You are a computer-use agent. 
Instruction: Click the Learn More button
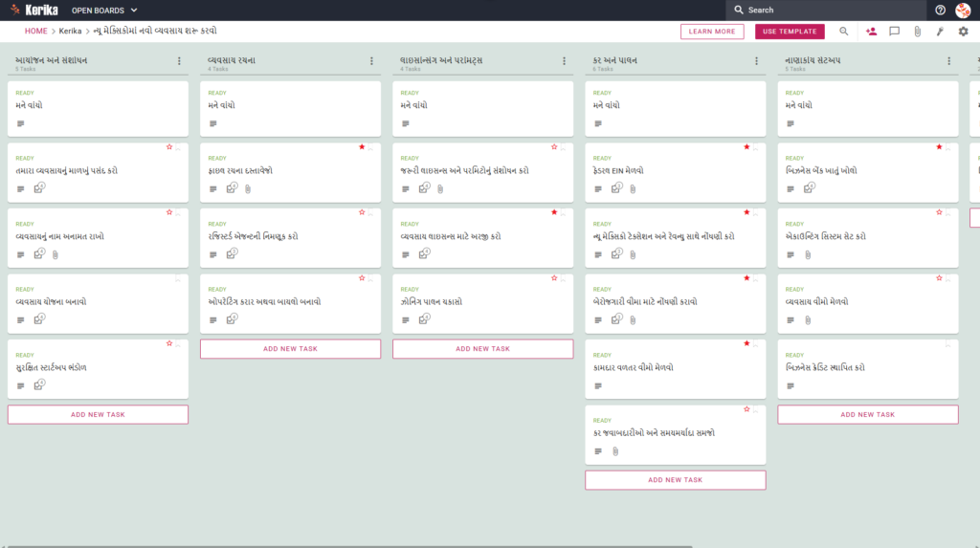coord(712,32)
